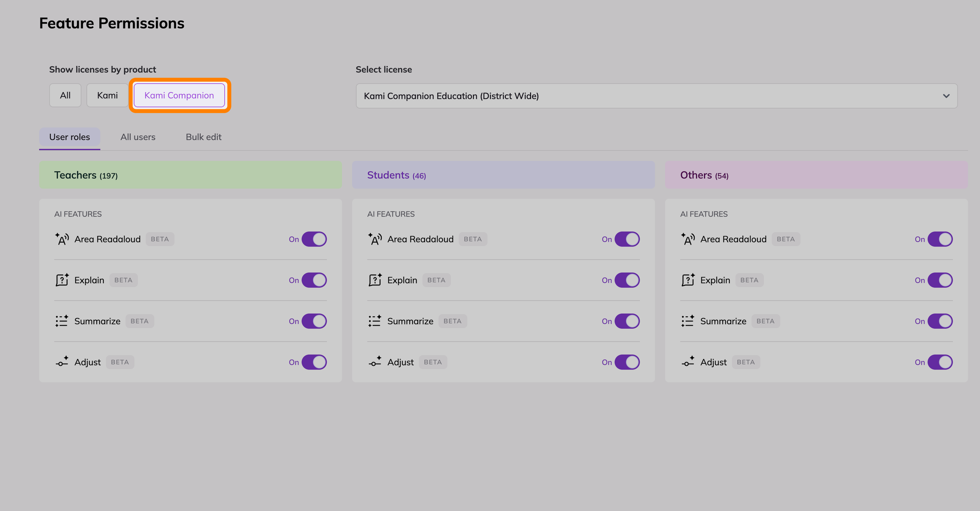Click the Area Readaloud icon under Students
The height and width of the screenshot is (511, 980).
(375, 239)
